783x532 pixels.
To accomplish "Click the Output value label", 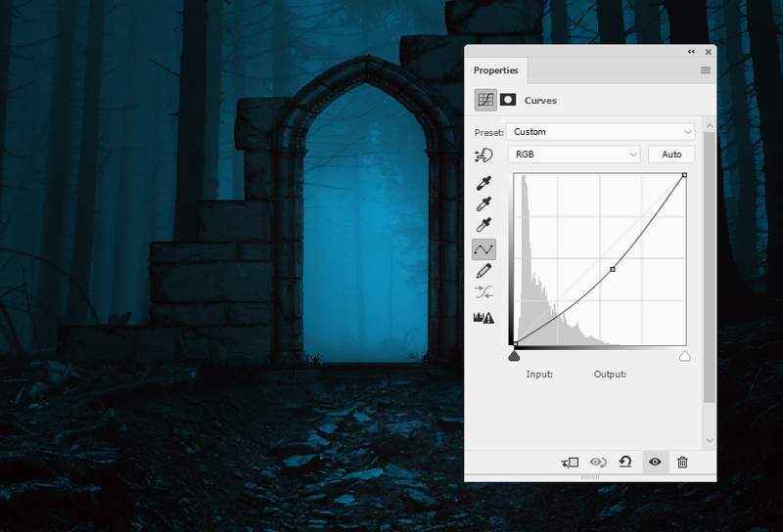I will click(610, 375).
